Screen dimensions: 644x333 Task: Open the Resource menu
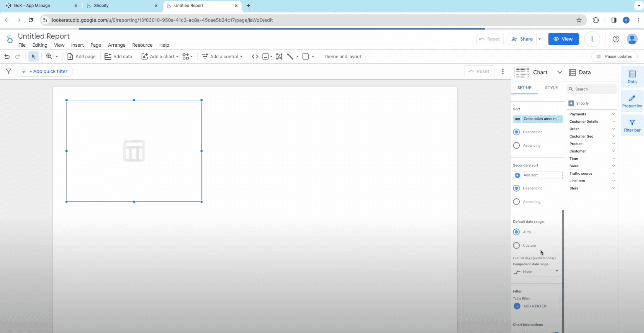tap(142, 45)
